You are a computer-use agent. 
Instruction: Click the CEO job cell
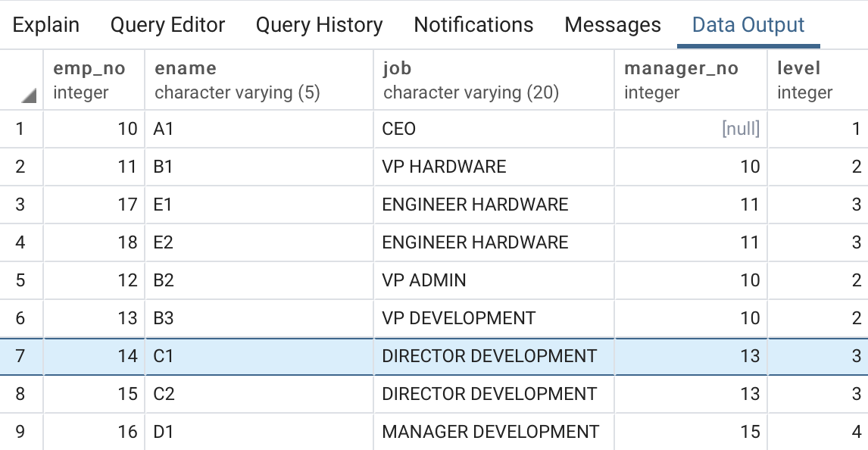click(493, 129)
